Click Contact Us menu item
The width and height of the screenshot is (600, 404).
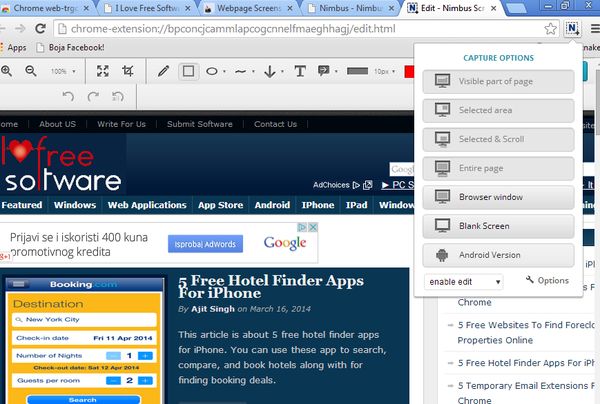click(x=276, y=124)
